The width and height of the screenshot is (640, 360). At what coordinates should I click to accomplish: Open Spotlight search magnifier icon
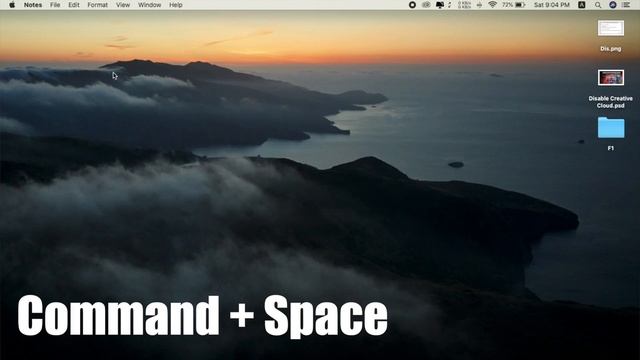[598, 5]
